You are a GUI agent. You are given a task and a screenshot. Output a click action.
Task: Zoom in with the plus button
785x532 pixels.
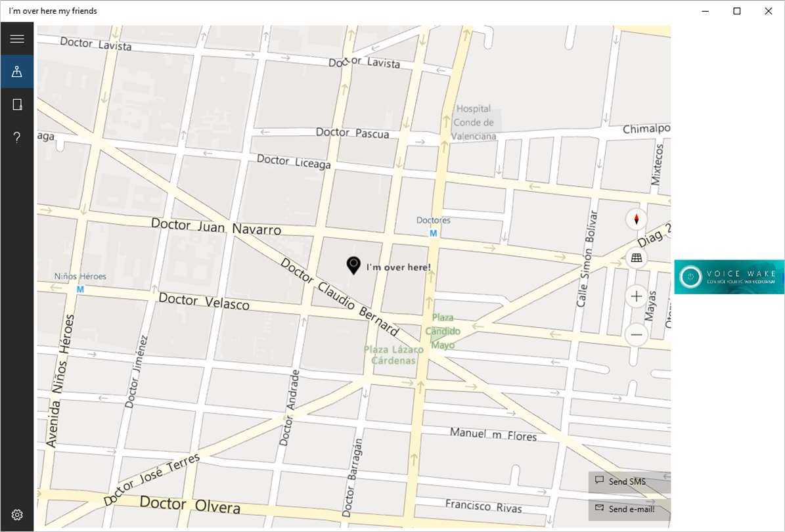click(637, 296)
